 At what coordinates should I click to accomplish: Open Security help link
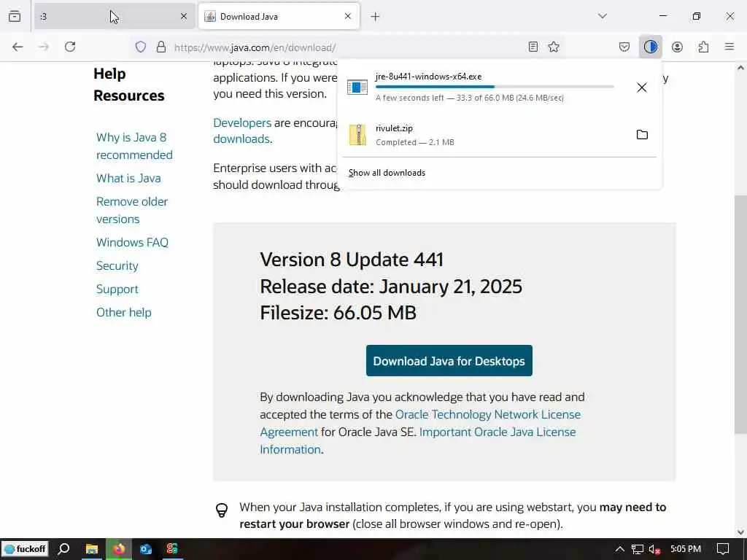(117, 265)
